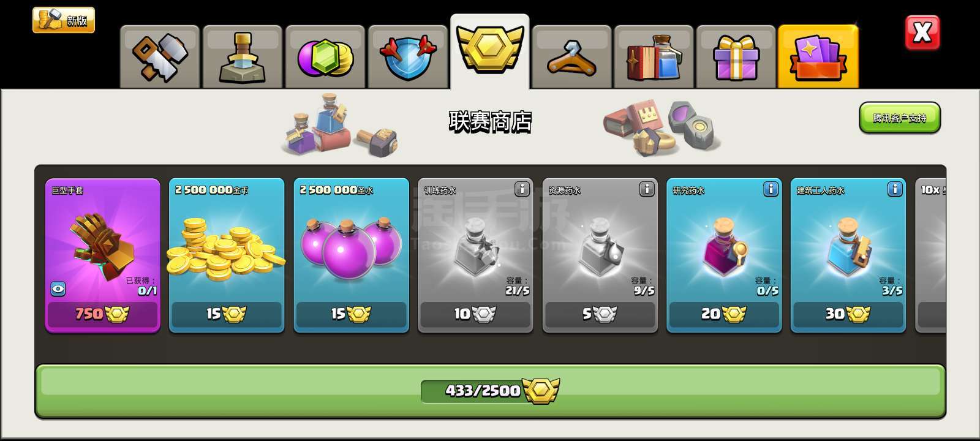
Task: Open the hammer and saw builder tab
Action: click(x=160, y=57)
